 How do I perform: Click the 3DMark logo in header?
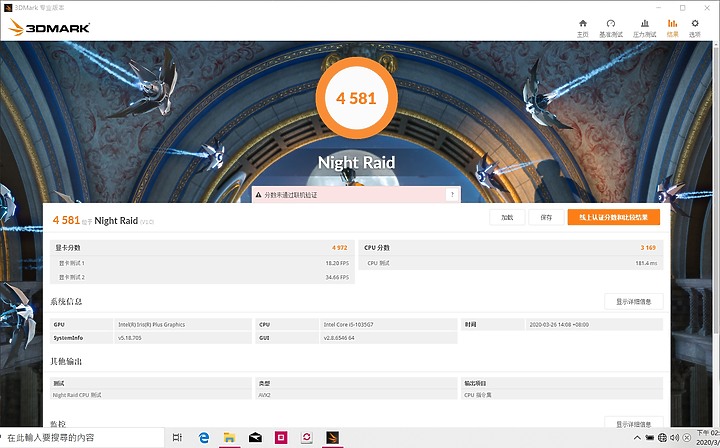tap(49, 28)
